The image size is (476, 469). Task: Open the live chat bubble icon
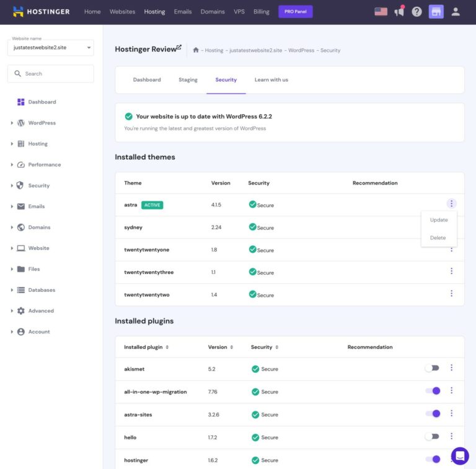[x=460, y=455]
